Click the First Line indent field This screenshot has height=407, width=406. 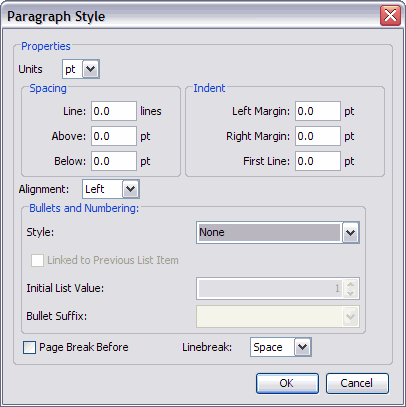[318, 161]
